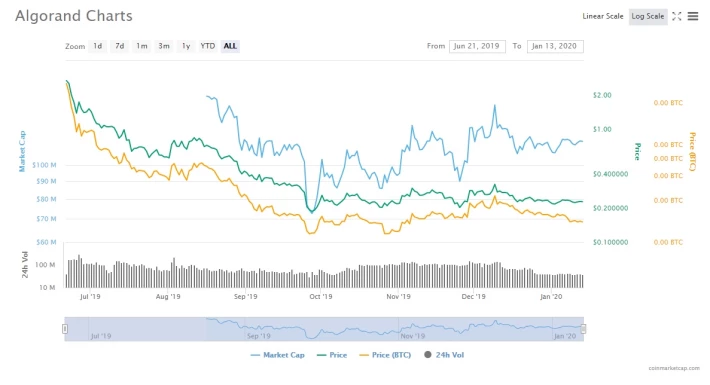Viewport: 710px width, 385px height.
Task: Click the $80 M market cap label
Action: (x=46, y=199)
